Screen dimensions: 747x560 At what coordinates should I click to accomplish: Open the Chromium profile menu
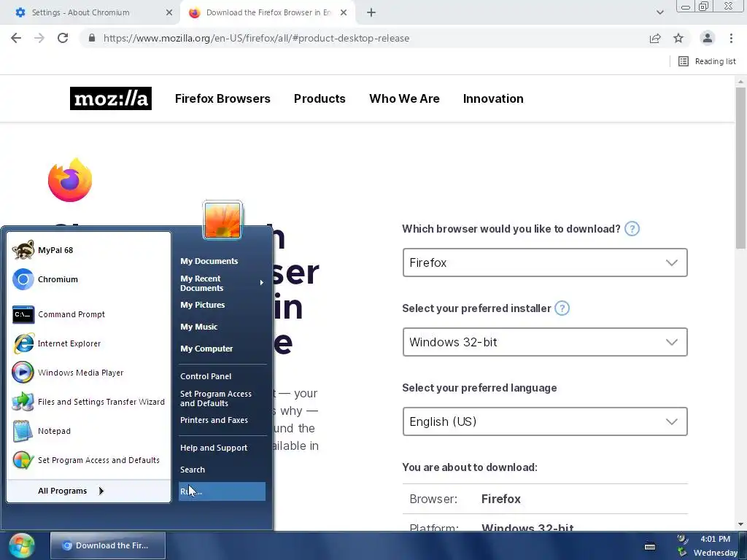(x=708, y=38)
